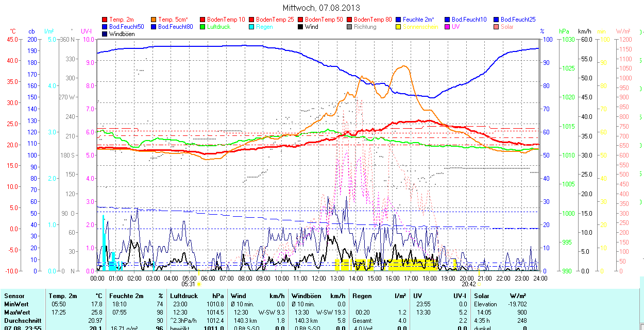Click the black Wind legend square
Screen dimensions: 644x330
300,27
